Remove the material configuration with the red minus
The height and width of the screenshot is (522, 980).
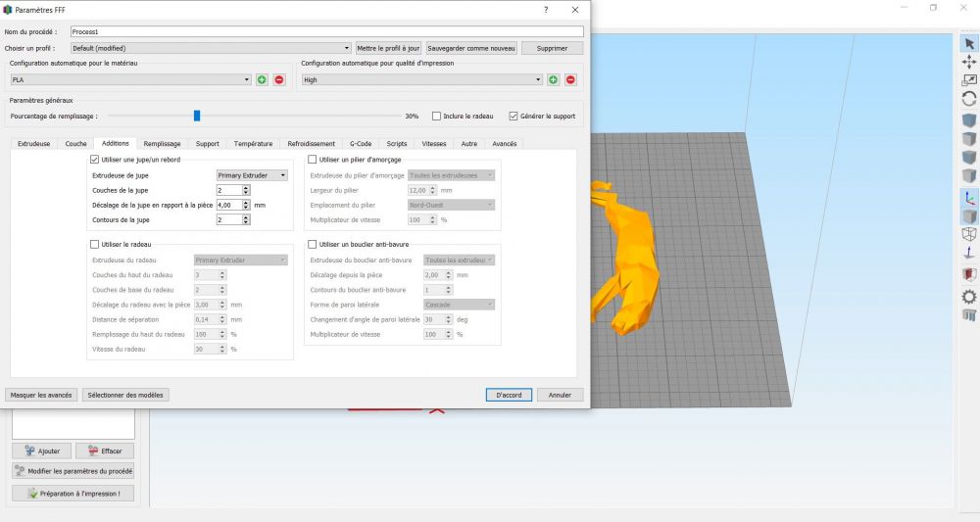279,80
